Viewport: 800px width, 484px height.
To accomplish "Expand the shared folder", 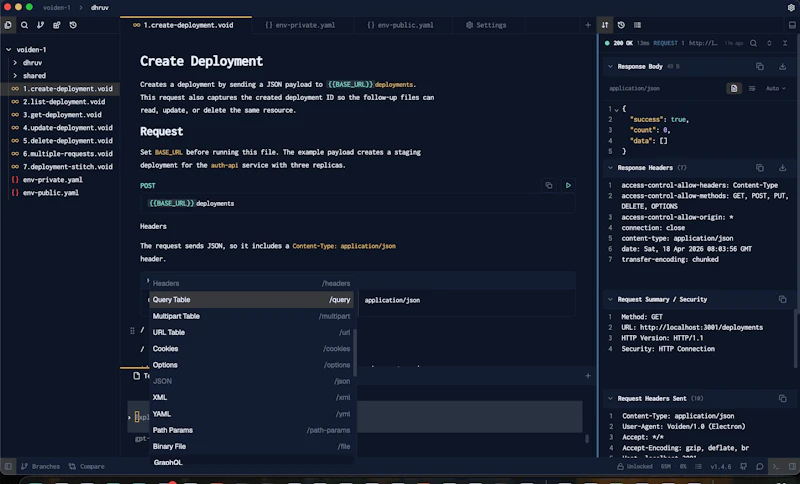I will [x=15, y=75].
